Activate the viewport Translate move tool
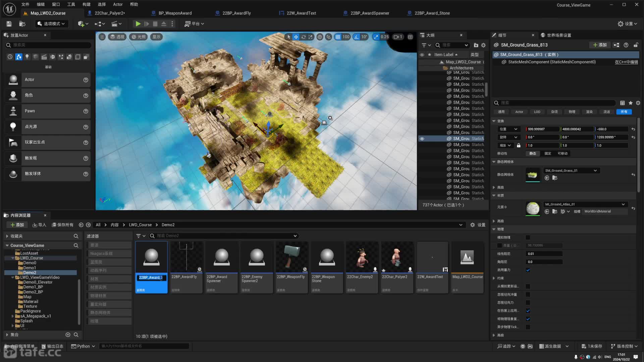The height and width of the screenshot is (362, 644). pos(296,37)
